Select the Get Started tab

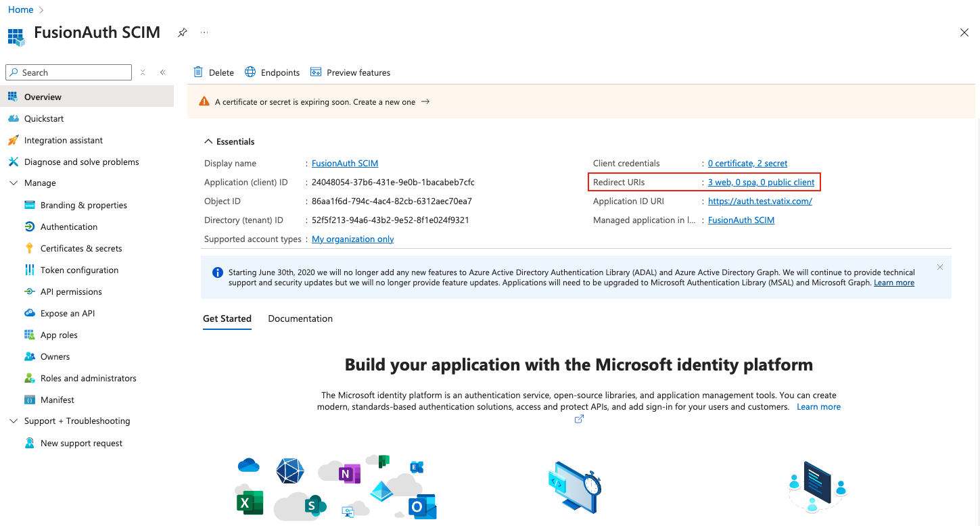point(227,318)
